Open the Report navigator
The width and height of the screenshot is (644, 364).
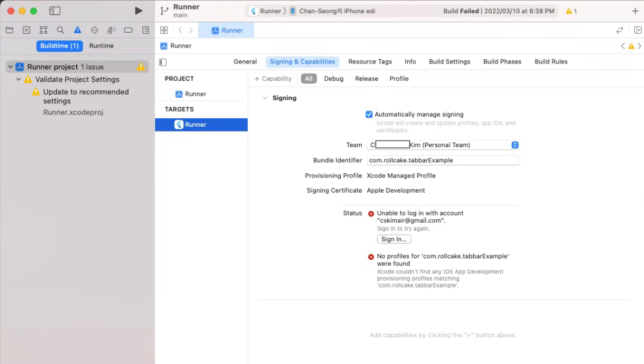pyautogui.click(x=146, y=30)
